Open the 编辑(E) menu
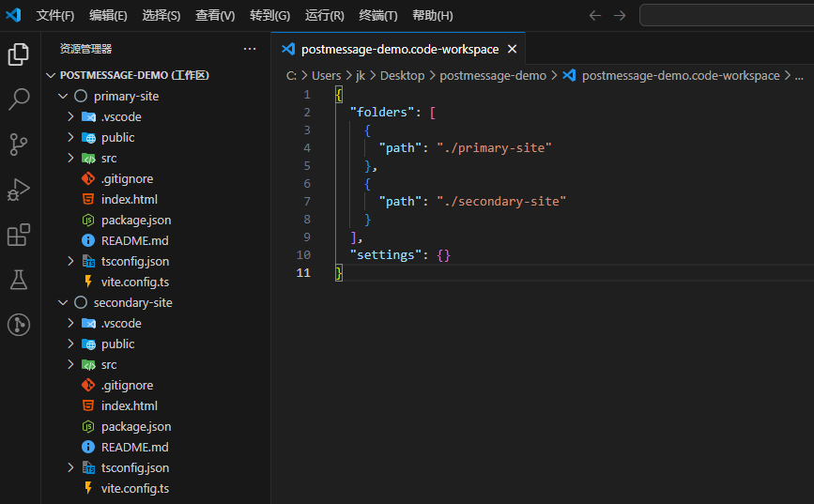This screenshot has width=814, height=504. pyautogui.click(x=108, y=16)
